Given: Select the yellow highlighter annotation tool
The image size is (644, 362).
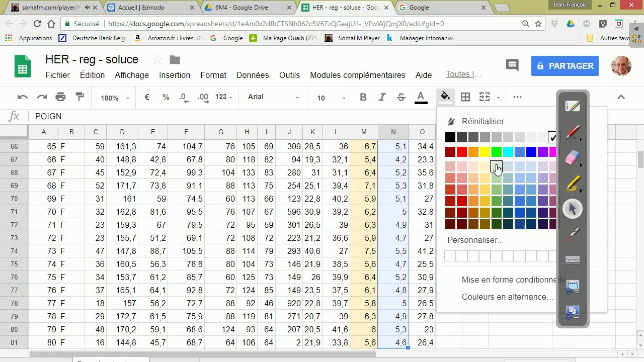Looking at the screenshot, I should coord(573,183).
